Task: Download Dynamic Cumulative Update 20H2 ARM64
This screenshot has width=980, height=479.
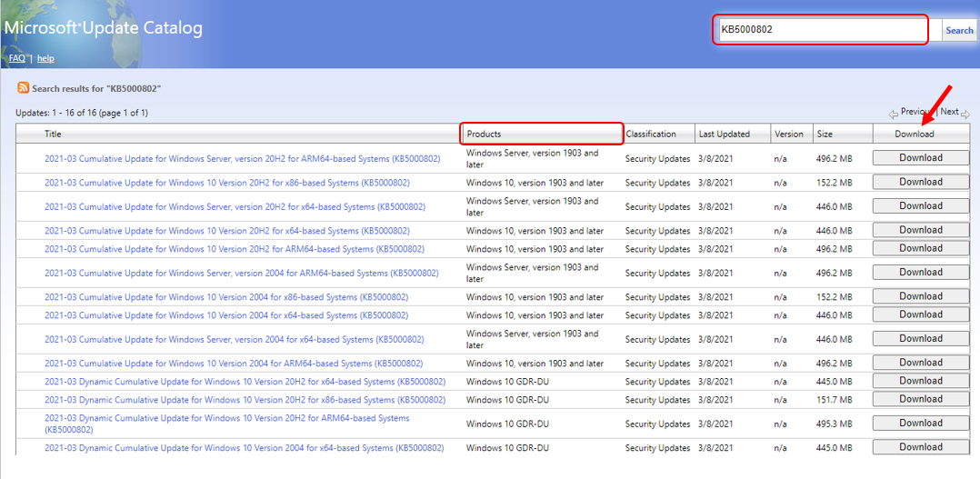Action: tap(921, 423)
